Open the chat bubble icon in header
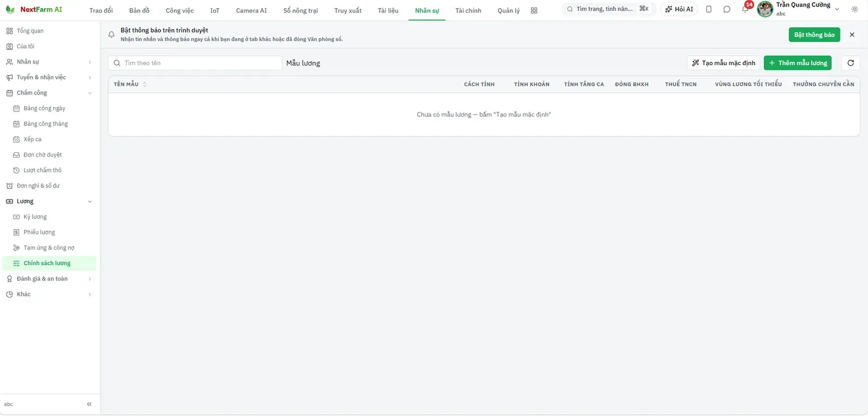This screenshot has width=868, height=416. click(x=727, y=9)
